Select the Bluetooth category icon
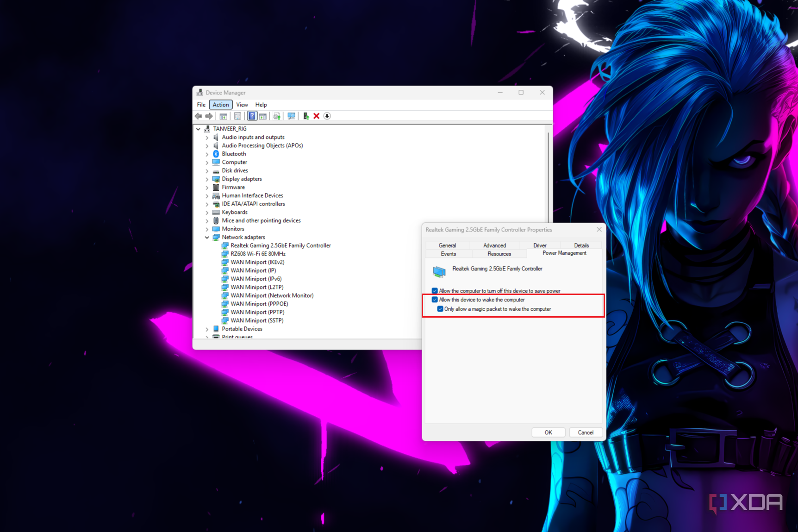 pos(216,154)
